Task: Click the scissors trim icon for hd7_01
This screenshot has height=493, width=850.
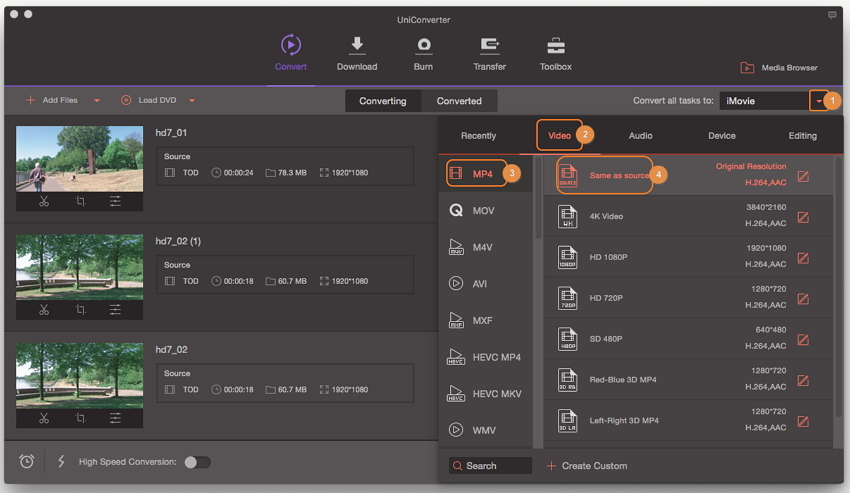Action: (x=44, y=201)
